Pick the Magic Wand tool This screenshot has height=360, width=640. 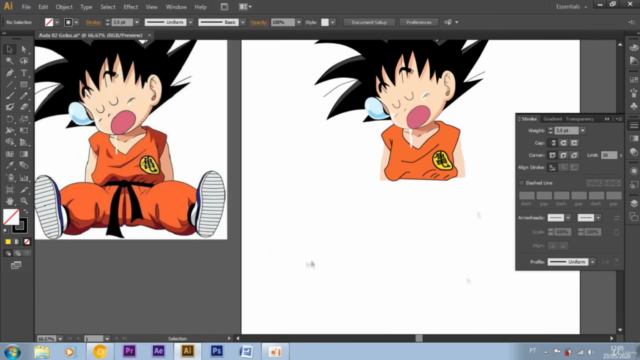click(x=10, y=61)
